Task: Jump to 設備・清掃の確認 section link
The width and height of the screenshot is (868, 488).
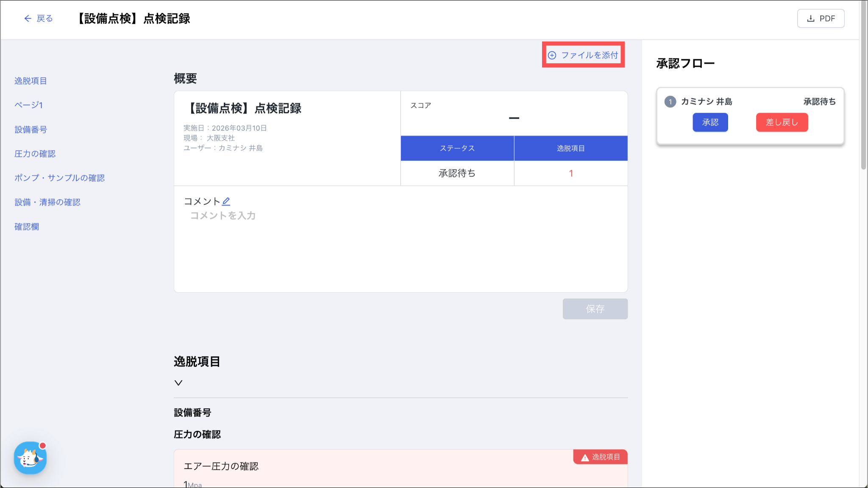Action: tap(47, 202)
